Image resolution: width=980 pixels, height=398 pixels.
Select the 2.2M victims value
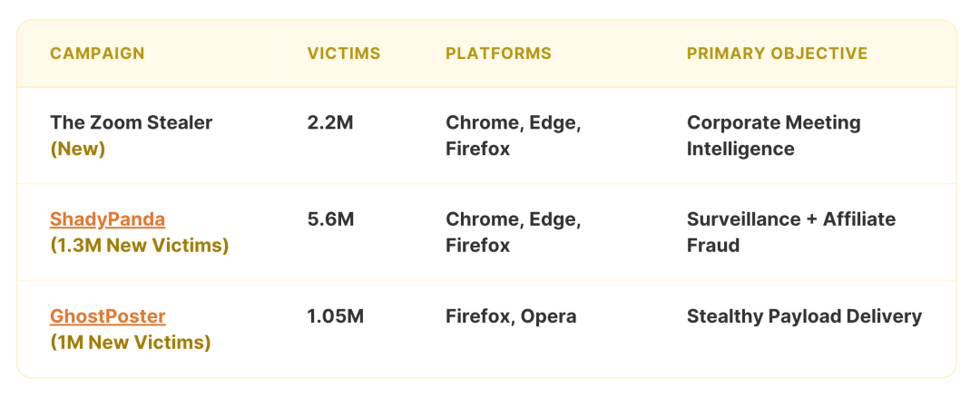(x=330, y=122)
